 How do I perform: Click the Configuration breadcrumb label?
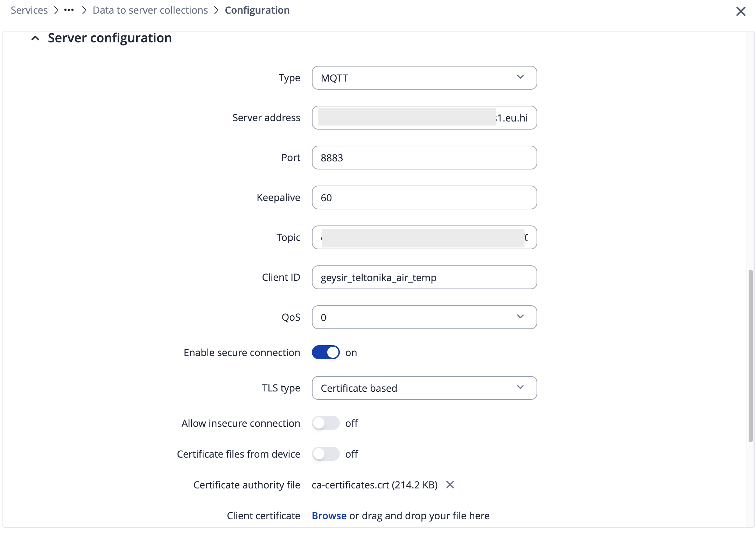point(257,10)
